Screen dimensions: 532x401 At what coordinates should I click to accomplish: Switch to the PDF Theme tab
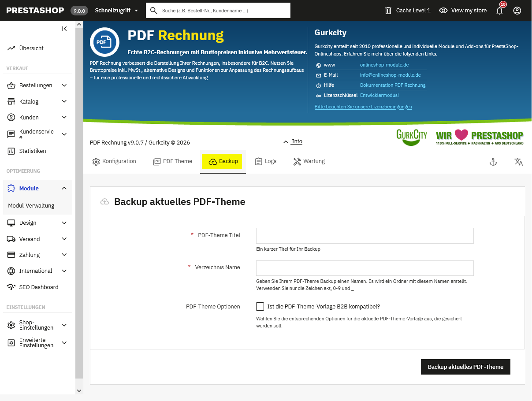click(172, 161)
